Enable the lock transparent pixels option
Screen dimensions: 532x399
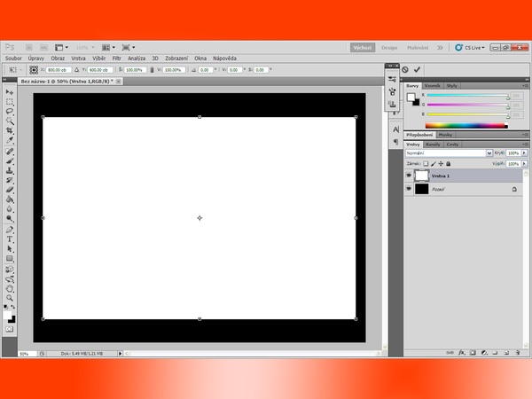point(426,164)
